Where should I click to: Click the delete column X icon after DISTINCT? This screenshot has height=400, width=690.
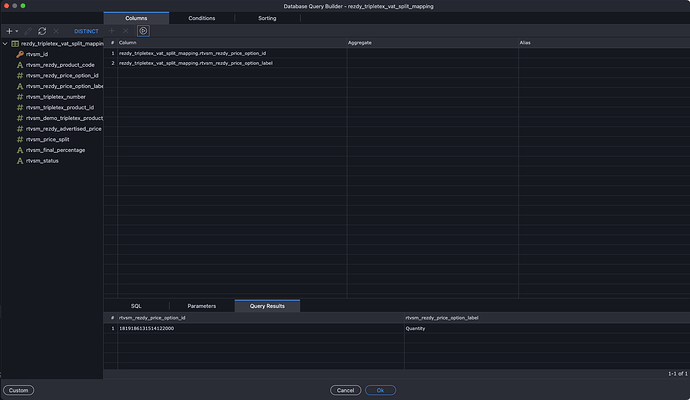tap(125, 31)
